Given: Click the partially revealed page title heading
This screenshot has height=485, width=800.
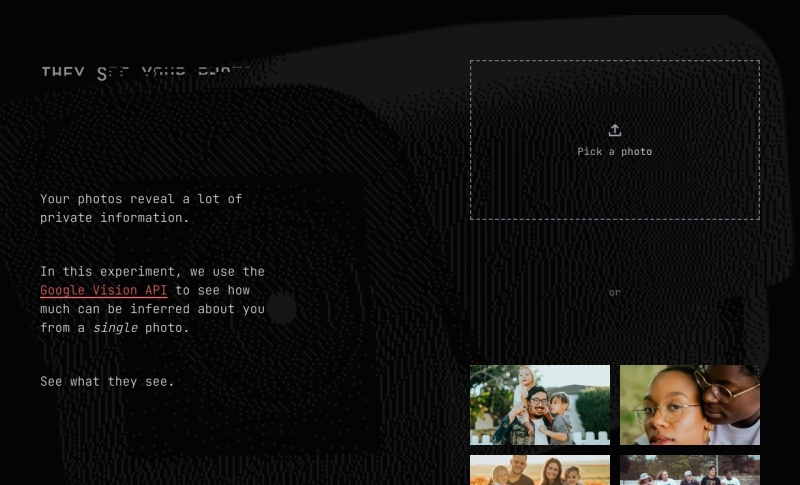Looking at the screenshot, I should click(x=147, y=72).
